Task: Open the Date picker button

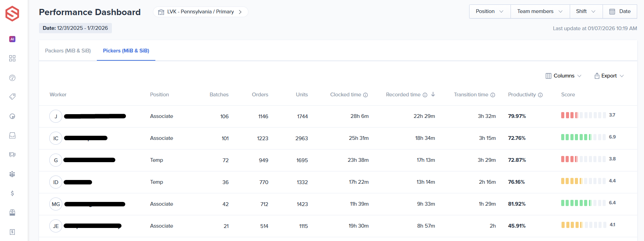Action: (x=620, y=11)
